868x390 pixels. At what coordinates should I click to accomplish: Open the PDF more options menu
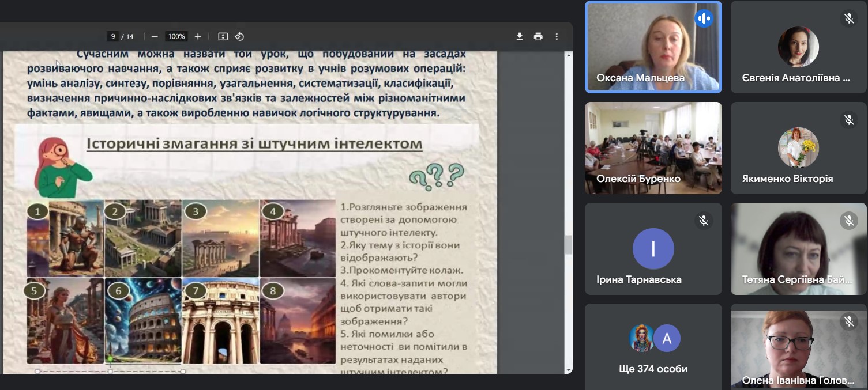pyautogui.click(x=557, y=36)
